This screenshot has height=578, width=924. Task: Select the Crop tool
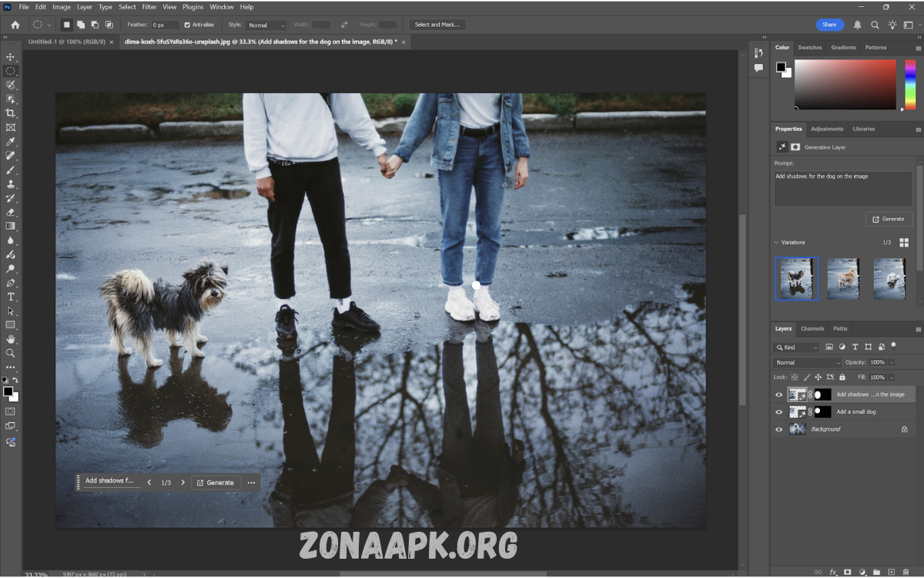click(x=11, y=113)
